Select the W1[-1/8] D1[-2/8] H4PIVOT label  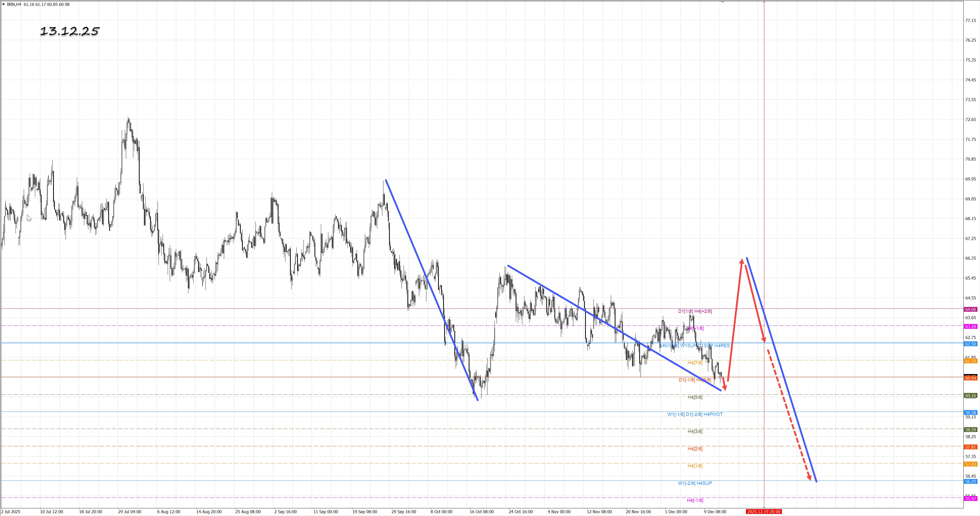[x=695, y=414]
